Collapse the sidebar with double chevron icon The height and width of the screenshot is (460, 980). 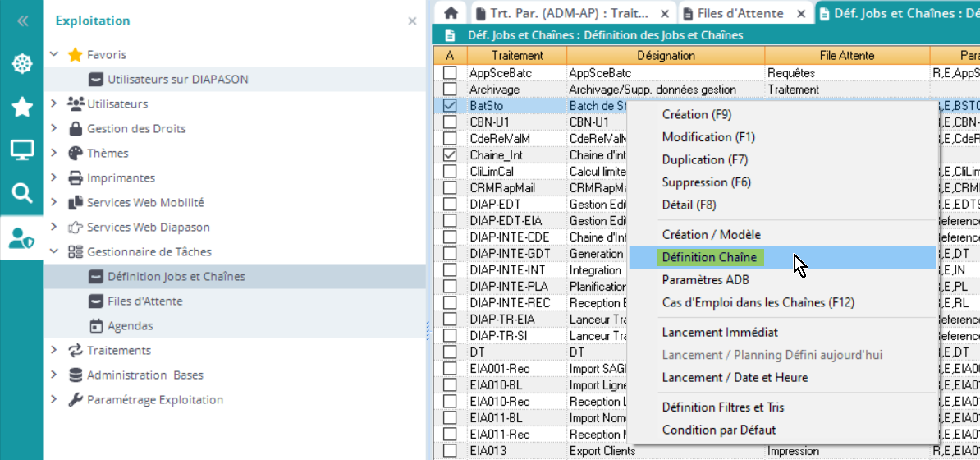click(21, 21)
